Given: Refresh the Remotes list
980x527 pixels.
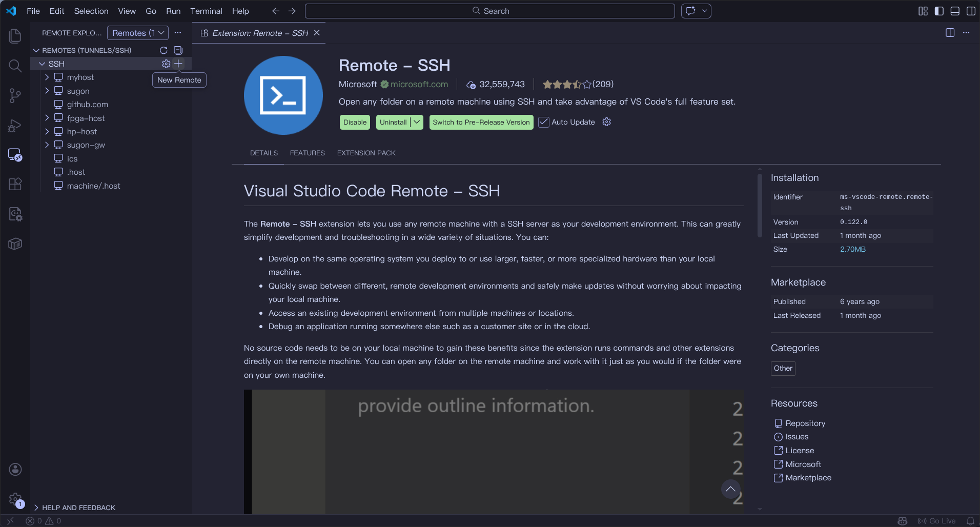Looking at the screenshot, I should tap(164, 50).
